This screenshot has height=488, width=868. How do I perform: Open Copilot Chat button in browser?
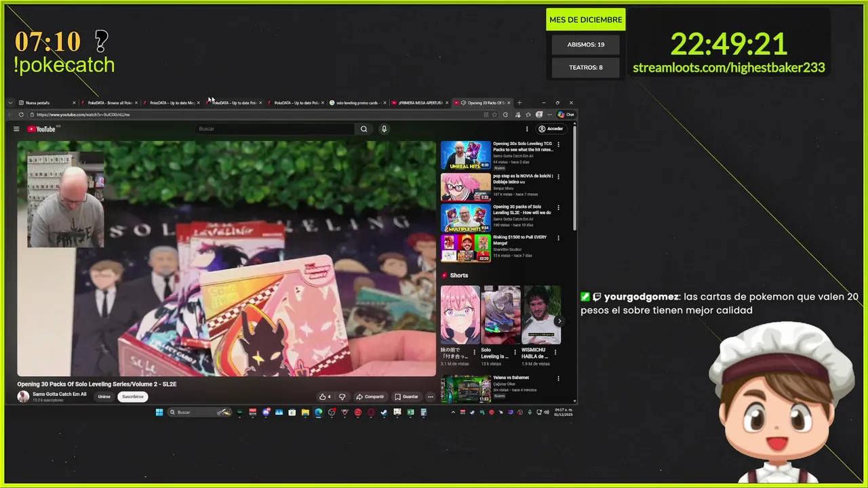coord(566,115)
